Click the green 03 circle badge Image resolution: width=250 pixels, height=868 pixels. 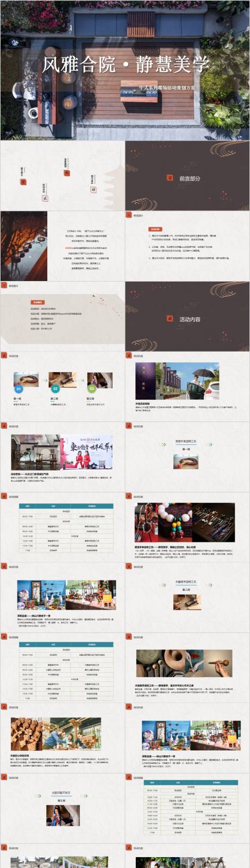click(91, 389)
